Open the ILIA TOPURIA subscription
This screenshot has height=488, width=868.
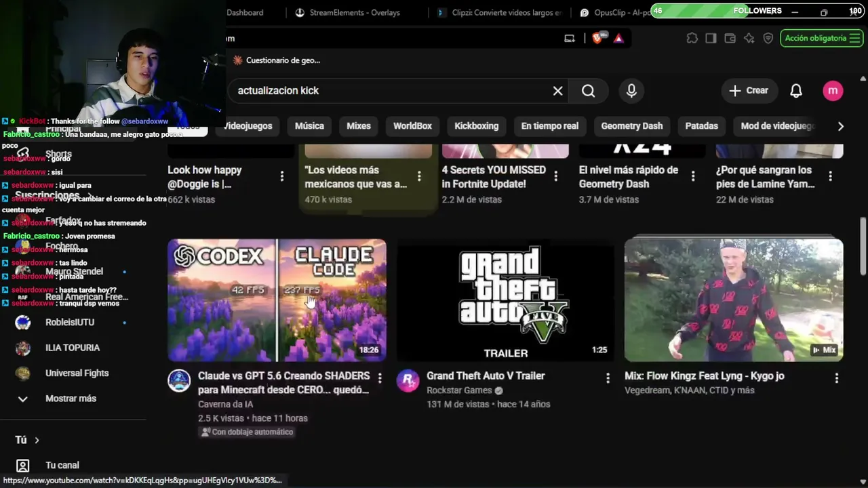coord(73,348)
